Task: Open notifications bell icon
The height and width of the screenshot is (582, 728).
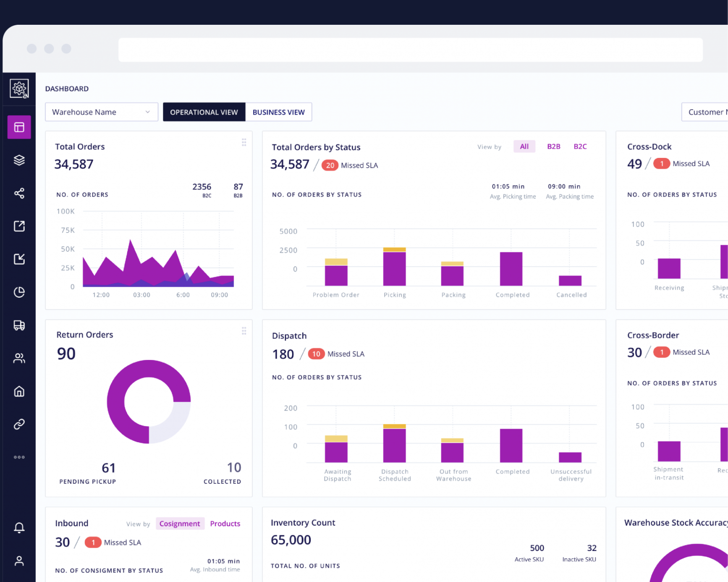Action: coord(19,527)
